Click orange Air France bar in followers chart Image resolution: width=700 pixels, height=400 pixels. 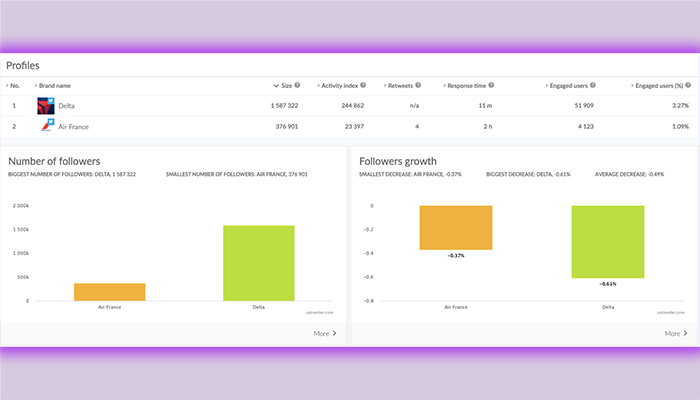pos(109,292)
